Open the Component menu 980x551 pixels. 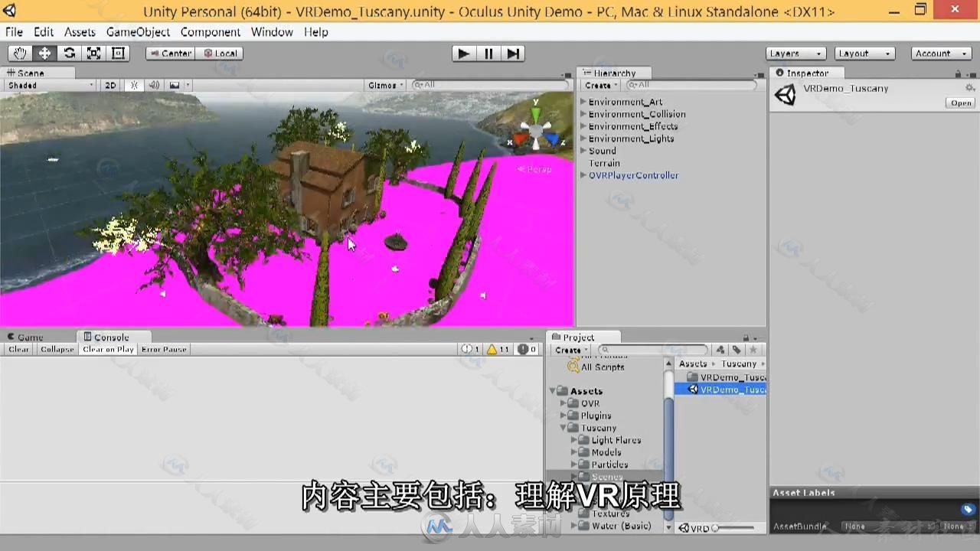211,31
